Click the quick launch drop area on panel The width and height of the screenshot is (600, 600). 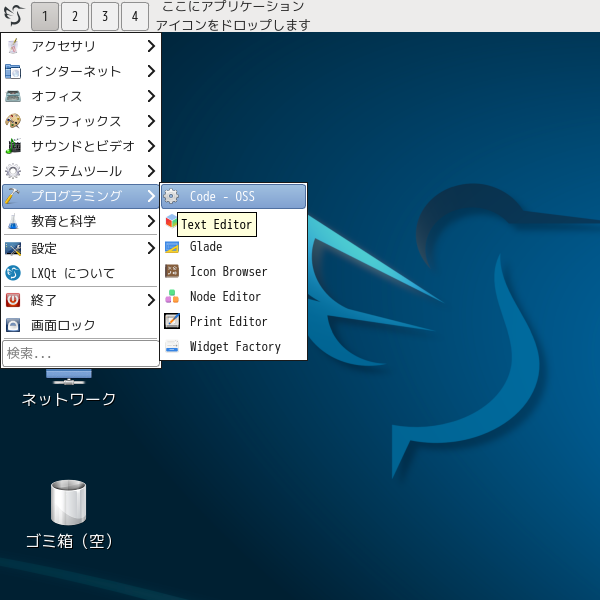233,16
